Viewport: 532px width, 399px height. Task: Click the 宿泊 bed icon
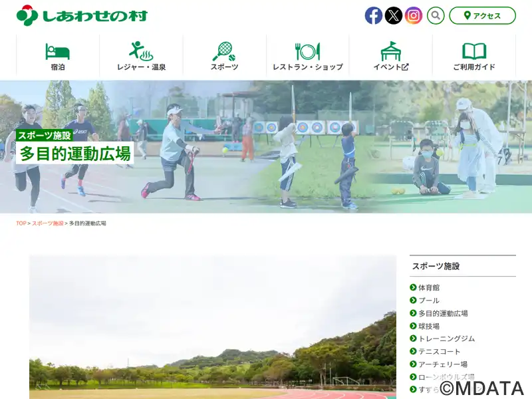[x=58, y=52]
